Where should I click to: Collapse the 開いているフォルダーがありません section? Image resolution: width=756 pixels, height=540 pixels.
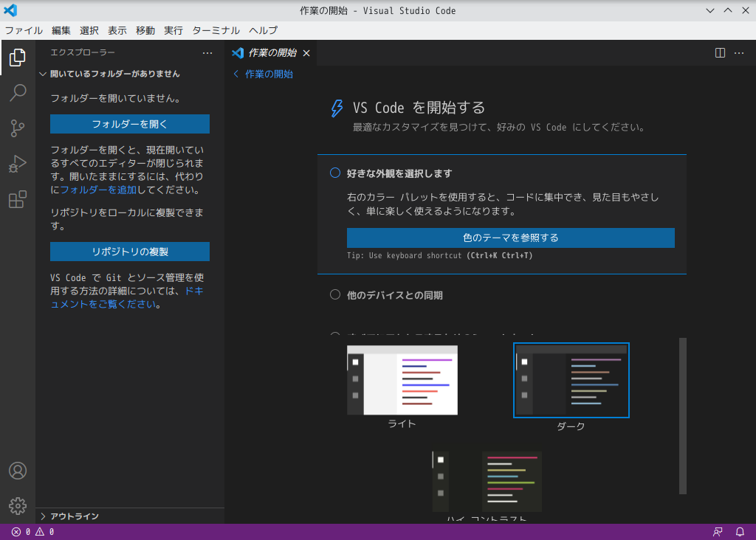click(43, 74)
